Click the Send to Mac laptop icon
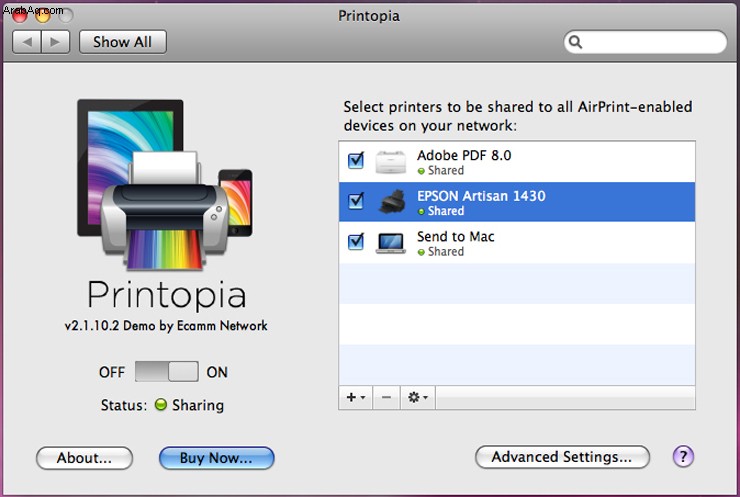 click(x=391, y=243)
